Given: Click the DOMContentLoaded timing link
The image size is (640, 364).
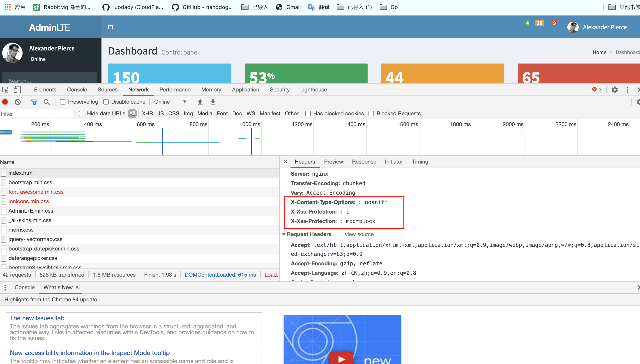Looking at the screenshot, I should click(220, 275).
